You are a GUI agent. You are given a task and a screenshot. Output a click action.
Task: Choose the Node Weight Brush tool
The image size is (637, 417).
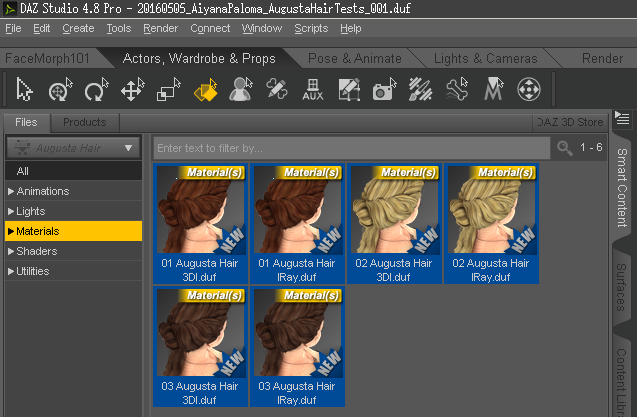(x=420, y=89)
